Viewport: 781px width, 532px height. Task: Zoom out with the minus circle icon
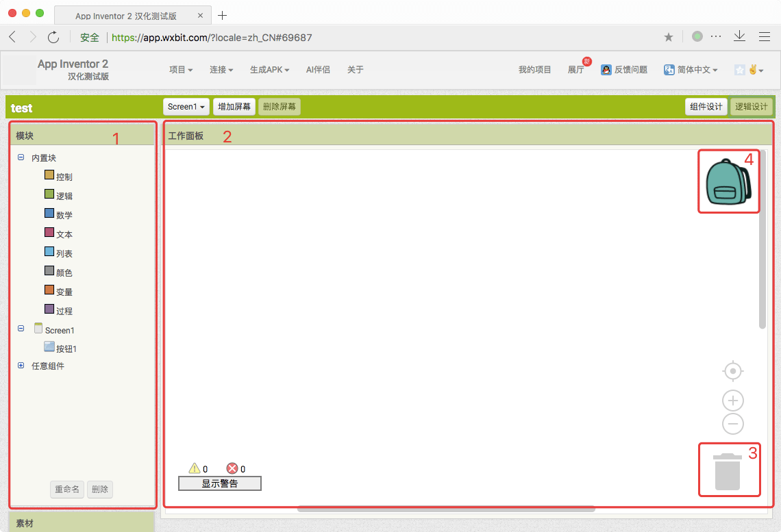point(732,424)
